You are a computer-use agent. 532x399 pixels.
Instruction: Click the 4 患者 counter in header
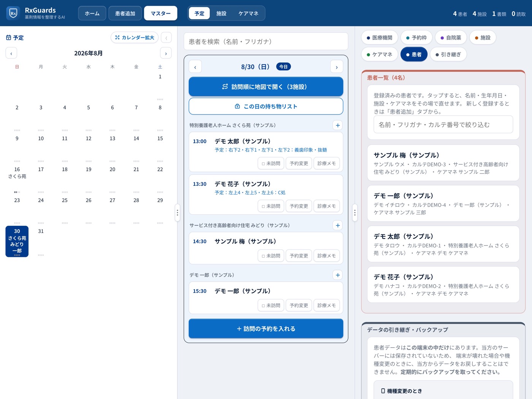460,14
